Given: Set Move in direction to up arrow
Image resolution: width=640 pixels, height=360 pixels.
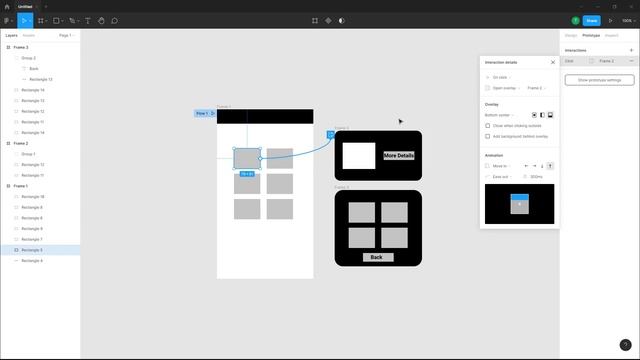Looking at the screenshot, I should click(550, 166).
